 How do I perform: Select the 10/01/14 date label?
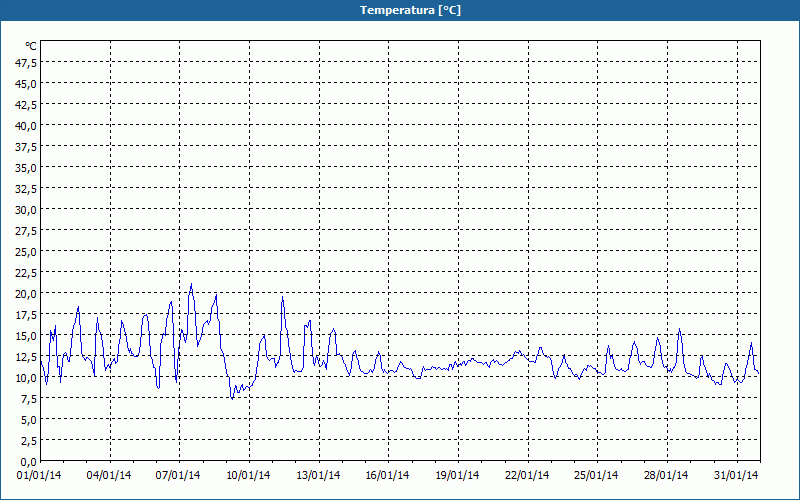(248, 476)
